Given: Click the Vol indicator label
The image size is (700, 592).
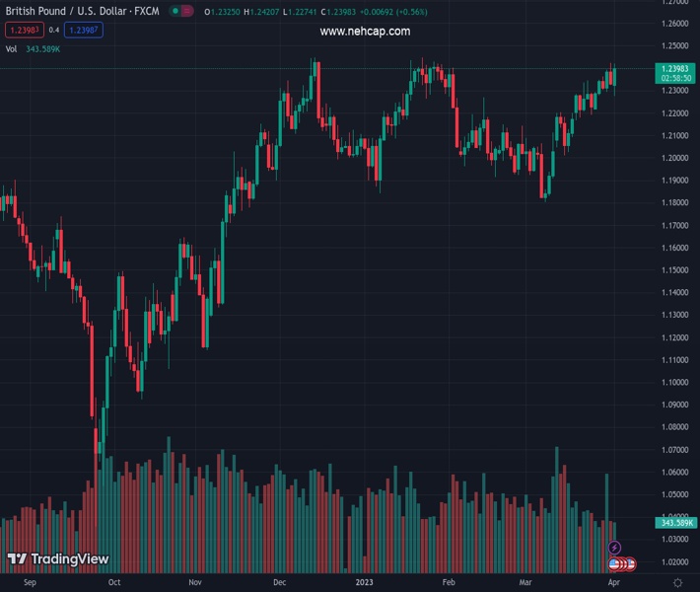Looking at the screenshot, I should pyautogui.click(x=12, y=48).
